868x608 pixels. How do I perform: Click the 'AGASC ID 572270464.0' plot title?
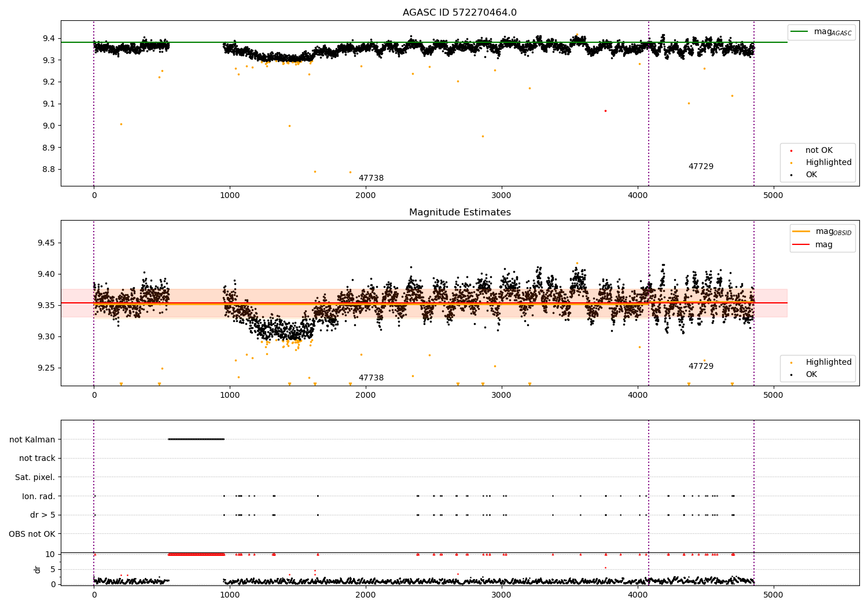[x=459, y=13]
